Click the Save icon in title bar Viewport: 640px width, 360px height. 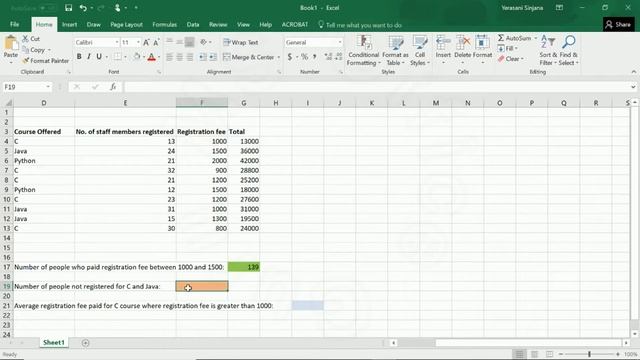[69, 8]
